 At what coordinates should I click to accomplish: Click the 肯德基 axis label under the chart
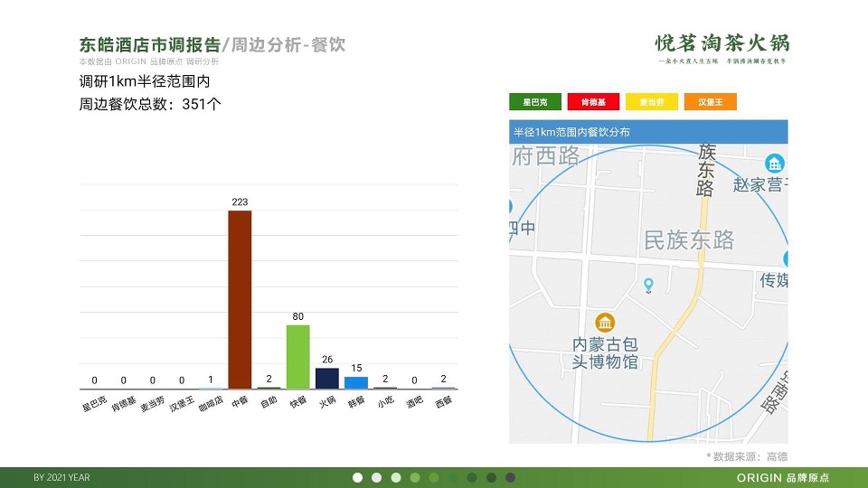[x=123, y=403]
